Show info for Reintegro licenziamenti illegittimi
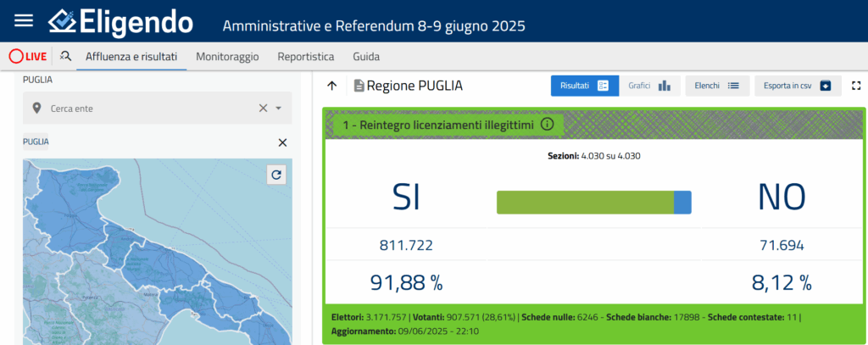This screenshot has width=868, height=345. pos(547,125)
